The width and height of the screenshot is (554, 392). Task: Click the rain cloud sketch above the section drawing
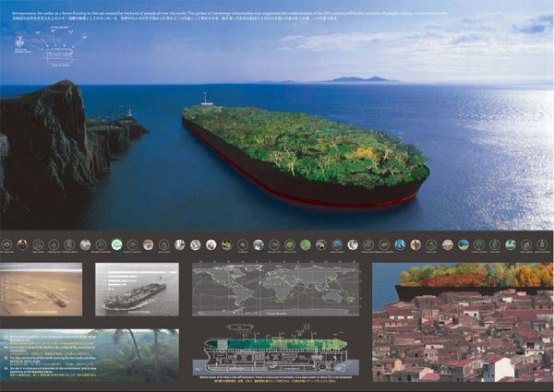(240, 329)
